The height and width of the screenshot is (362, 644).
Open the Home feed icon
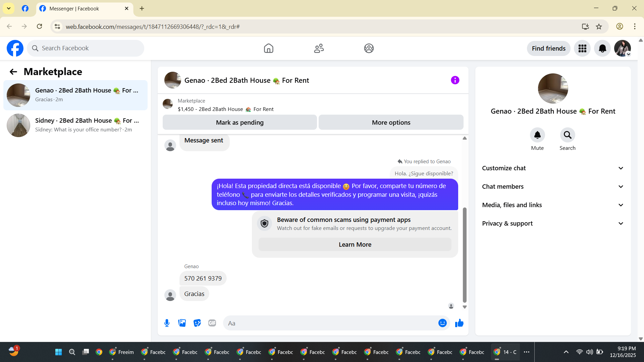[x=268, y=48]
